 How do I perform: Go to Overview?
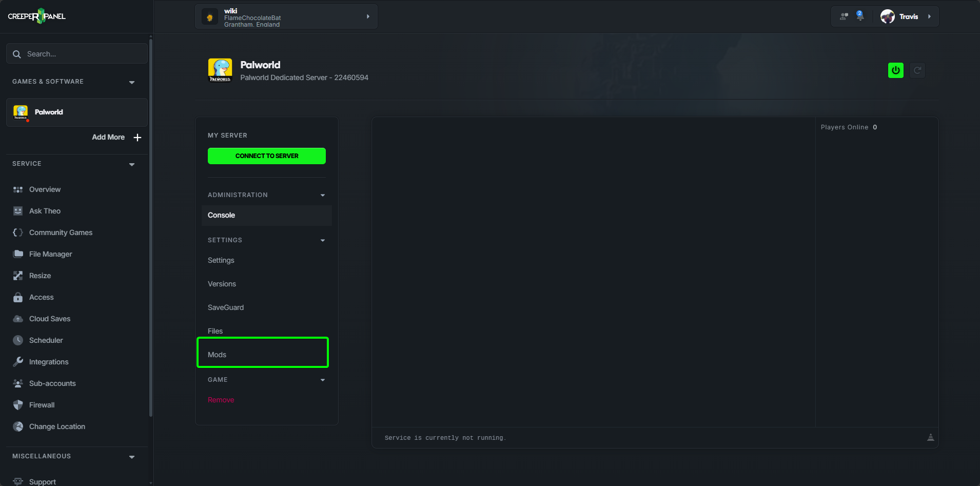point(45,189)
